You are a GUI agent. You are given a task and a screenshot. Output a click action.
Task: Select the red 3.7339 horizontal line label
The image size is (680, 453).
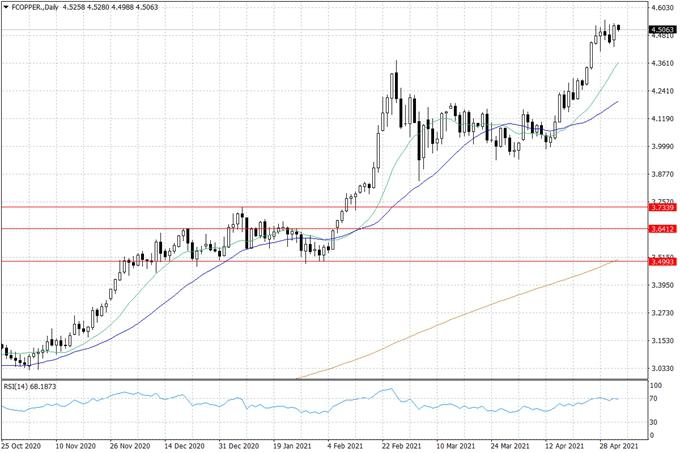pyautogui.click(x=663, y=207)
